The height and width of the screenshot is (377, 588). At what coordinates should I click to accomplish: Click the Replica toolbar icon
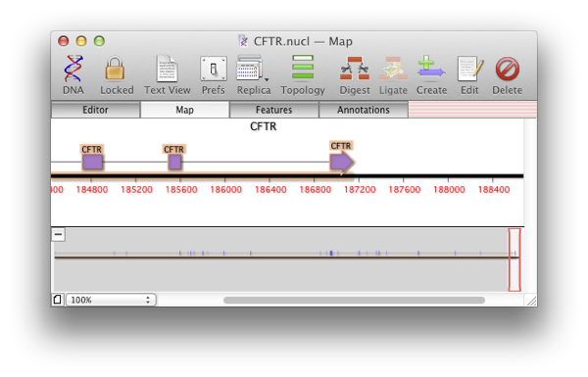(249, 69)
